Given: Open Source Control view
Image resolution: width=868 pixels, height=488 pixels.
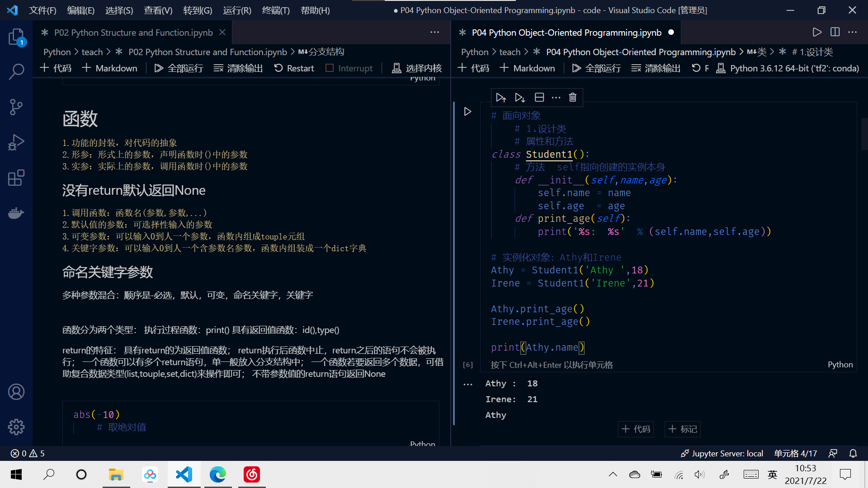Looking at the screenshot, I should tap(16, 107).
